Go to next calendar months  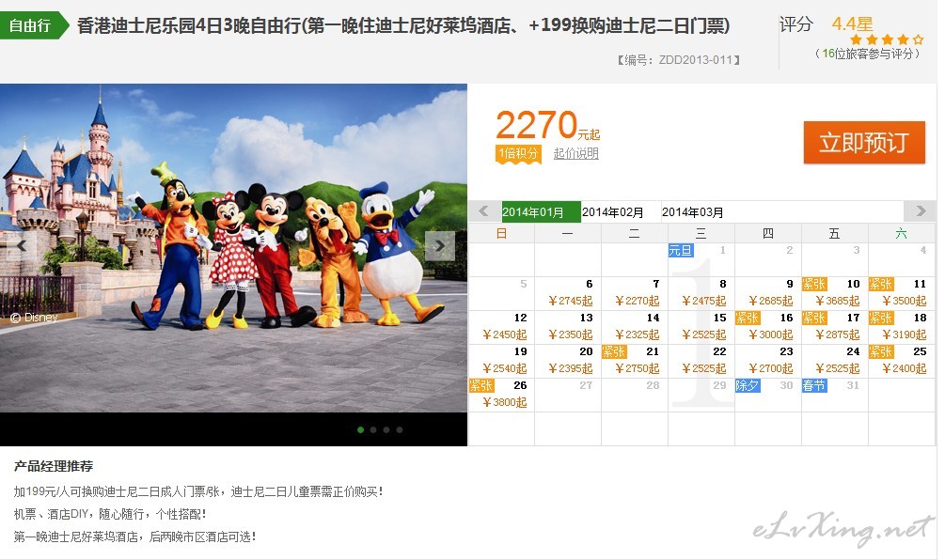pos(921,211)
